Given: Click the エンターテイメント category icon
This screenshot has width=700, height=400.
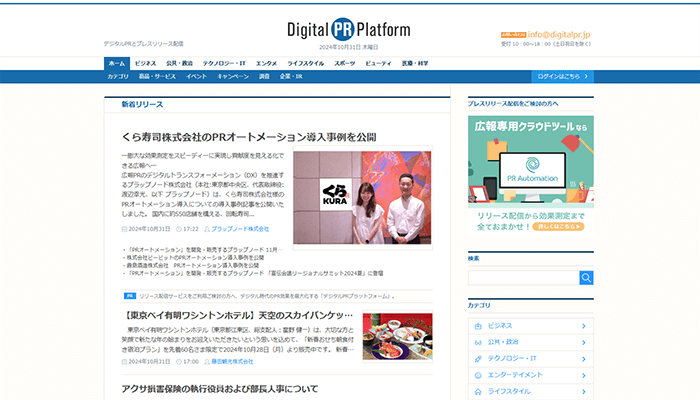Looking at the screenshot, I should [x=478, y=375].
